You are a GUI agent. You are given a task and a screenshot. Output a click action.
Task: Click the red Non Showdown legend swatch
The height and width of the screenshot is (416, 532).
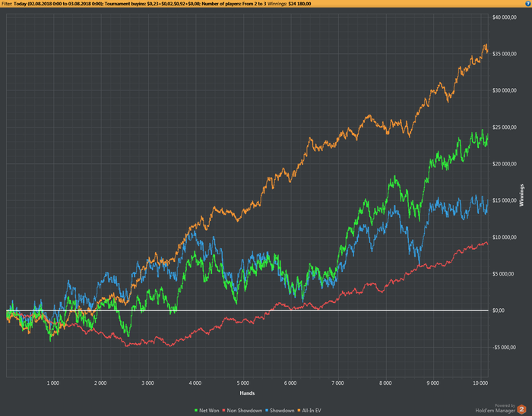tap(224, 411)
